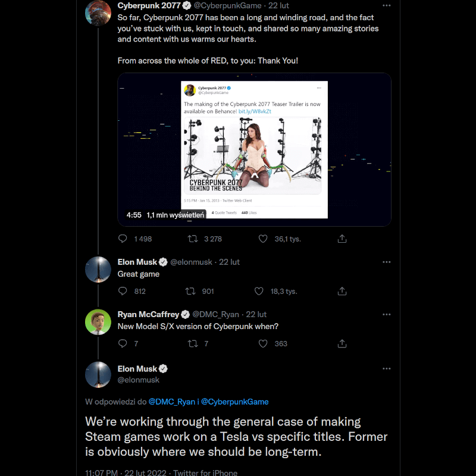The image size is (476, 476).
Task: Share Ryan McCaffrey's tweet
Action: 342,343
